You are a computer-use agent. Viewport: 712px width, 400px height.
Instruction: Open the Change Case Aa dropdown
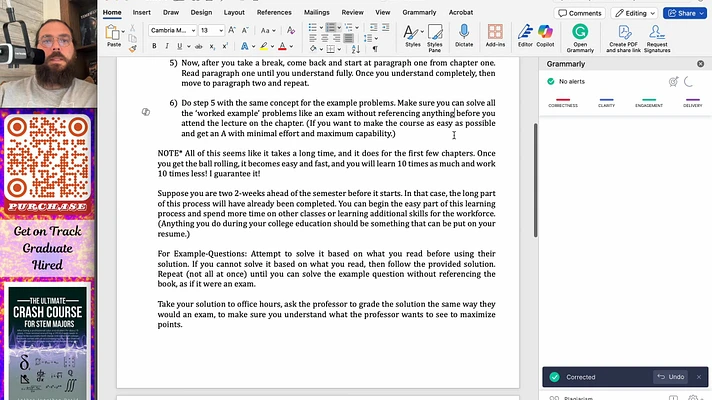tap(267, 30)
